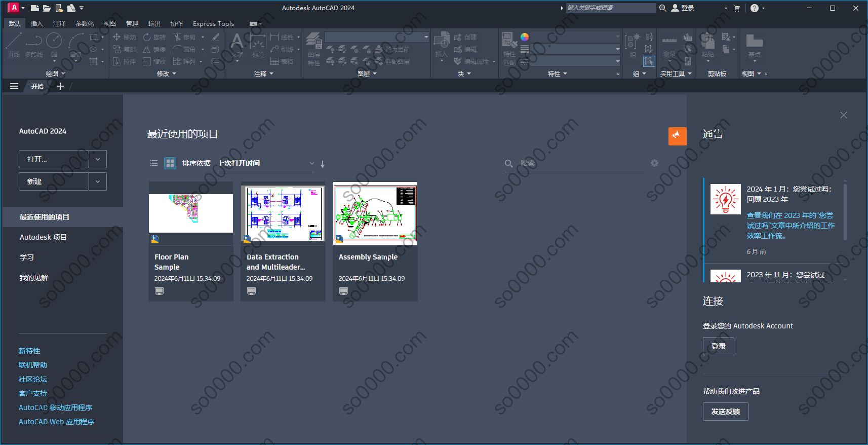Click the Copy (复制) tool
This screenshot has width=868, height=445.
tap(124, 49)
